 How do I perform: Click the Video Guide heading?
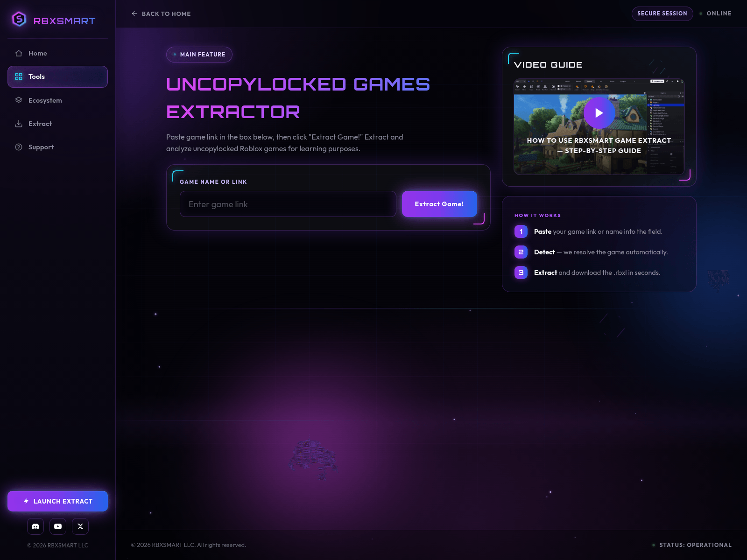pos(548,65)
